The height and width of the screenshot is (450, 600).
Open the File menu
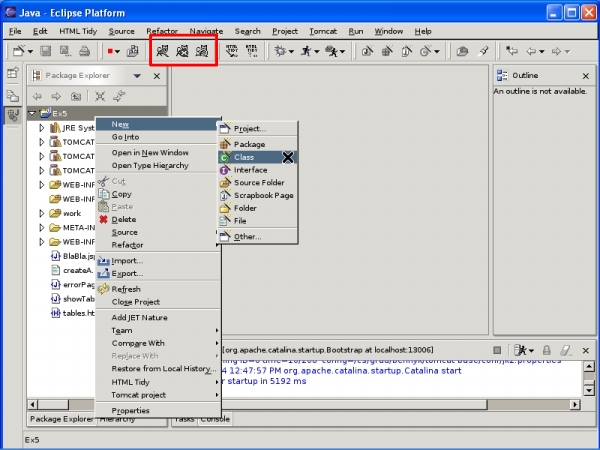coord(15,31)
